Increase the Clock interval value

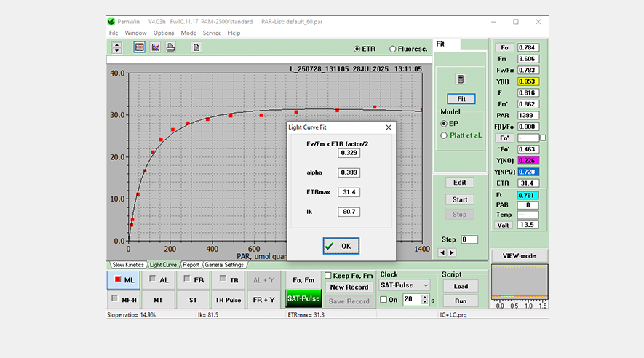[x=425, y=297]
